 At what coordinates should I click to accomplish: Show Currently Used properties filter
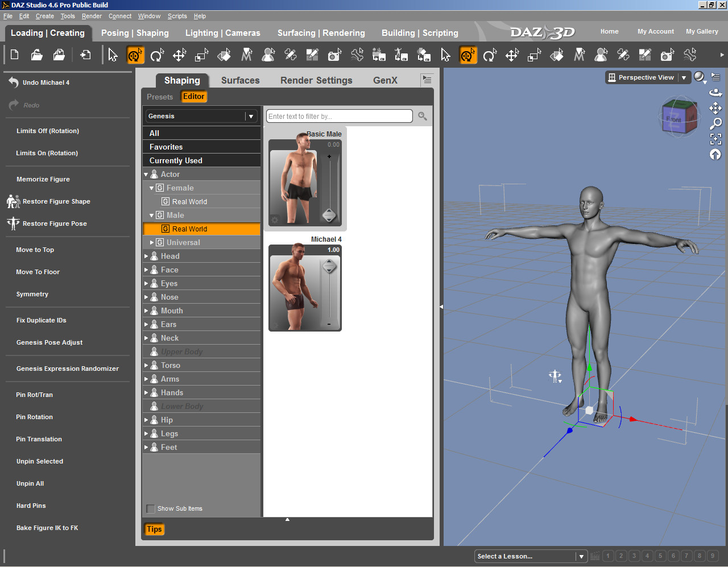(201, 160)
